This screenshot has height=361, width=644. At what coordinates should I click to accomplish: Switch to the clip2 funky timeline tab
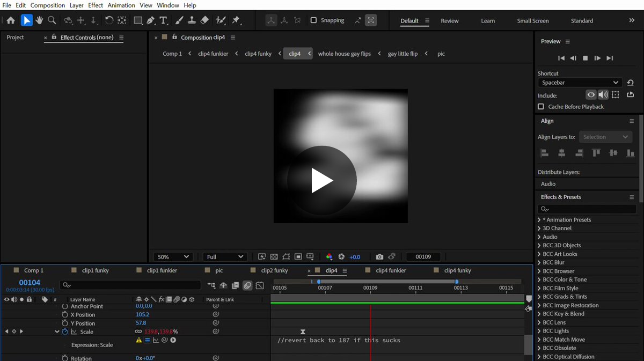pyautogui.click(x=274, y=270)
